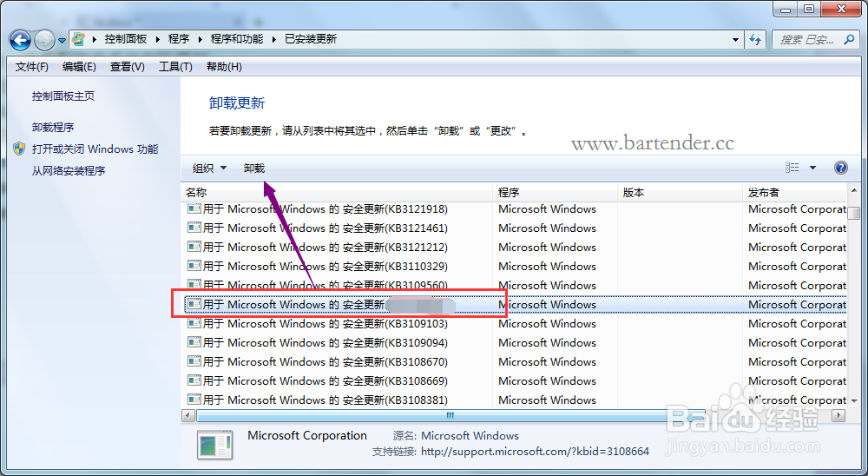
Task: Select 控制面板 in the address breadcrumb
Action: (x=126, y=39)
